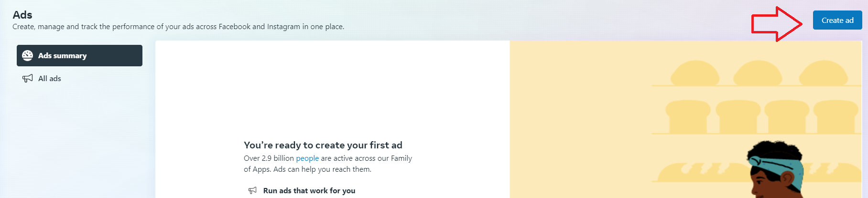868x198 pixels.
Task: Click "Run ads that work for you" text
Action: coord(309,190)
